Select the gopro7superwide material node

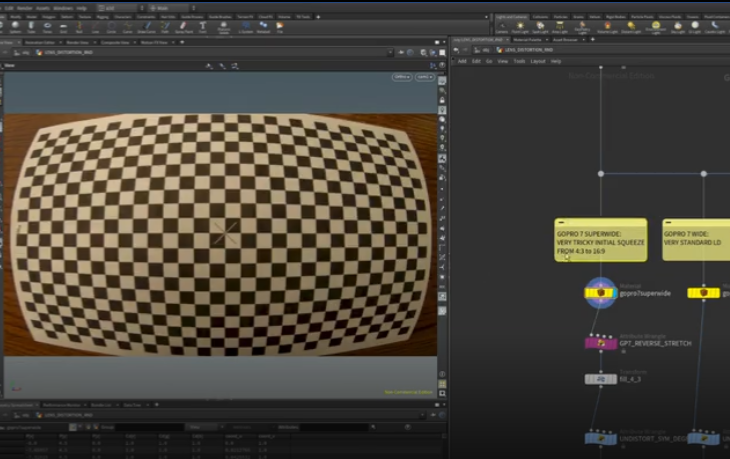[599, 292]
